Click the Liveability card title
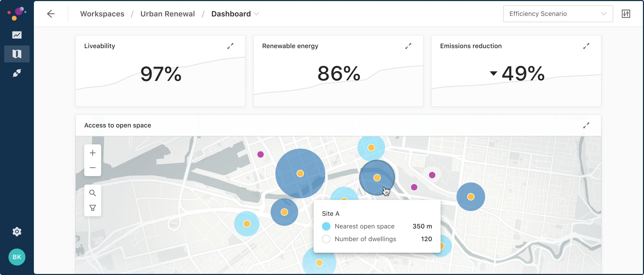The width and height of the screenshot is (644, 275). (100, 46)
